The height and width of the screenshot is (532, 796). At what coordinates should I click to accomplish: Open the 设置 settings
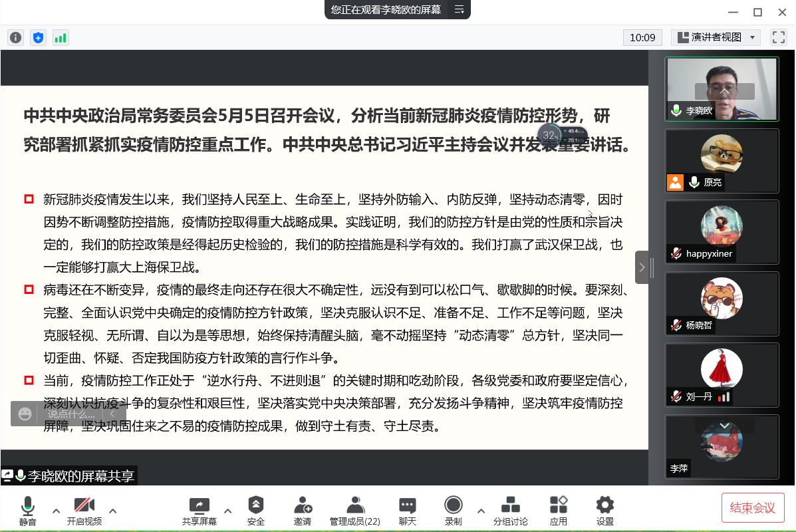click(x=604, y=511)
